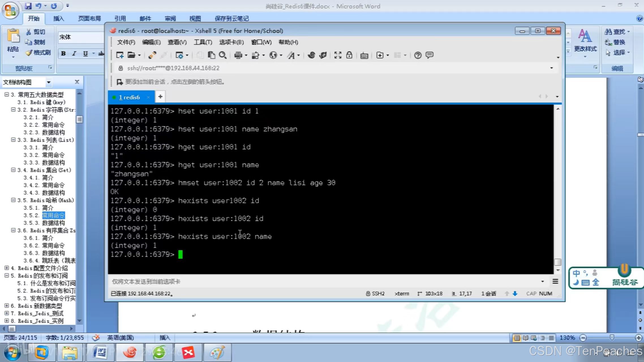Open the Xshell Tools menu
644x362 pixels.
203,42
